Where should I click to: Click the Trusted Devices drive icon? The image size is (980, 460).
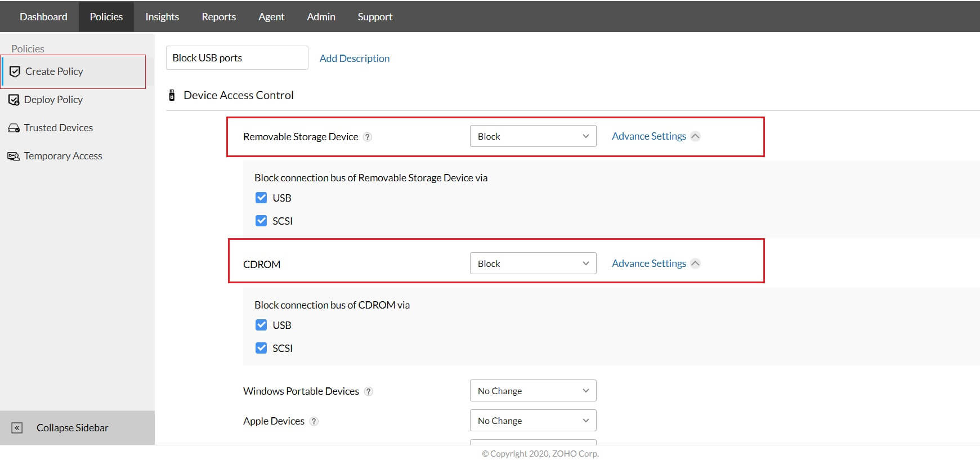click(x=14, y=128)
